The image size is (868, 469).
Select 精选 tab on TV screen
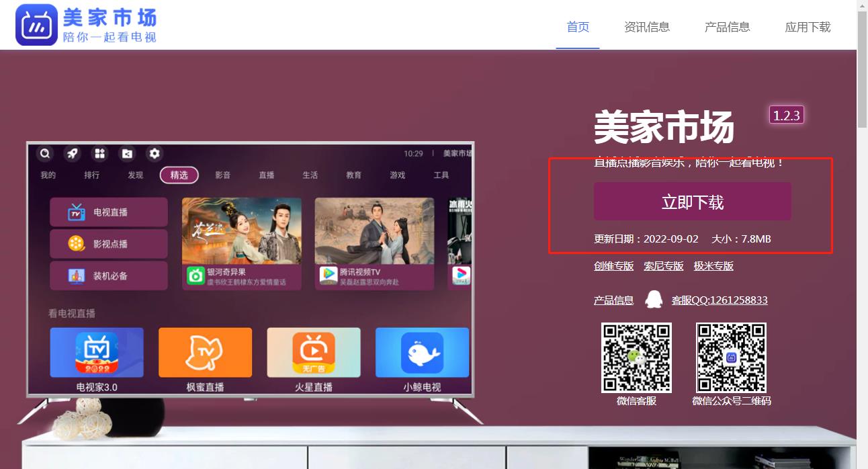[x=179, y=175]
